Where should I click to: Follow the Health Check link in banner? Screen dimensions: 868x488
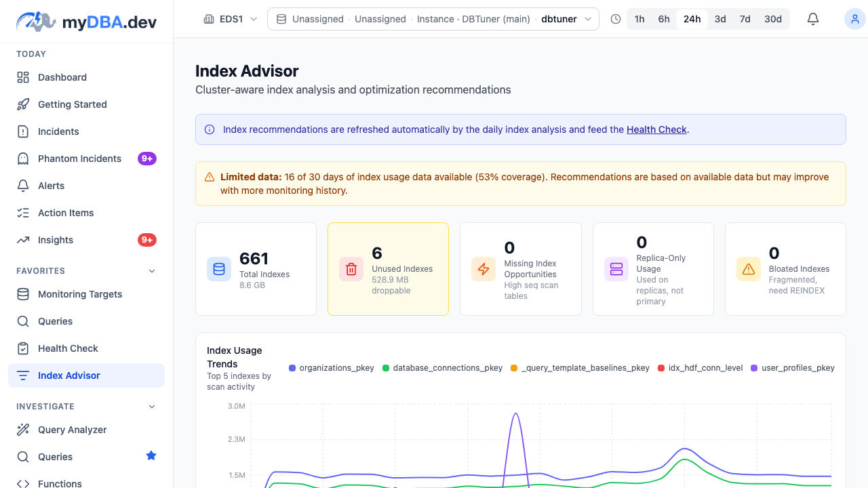click(x=656, y=129)
